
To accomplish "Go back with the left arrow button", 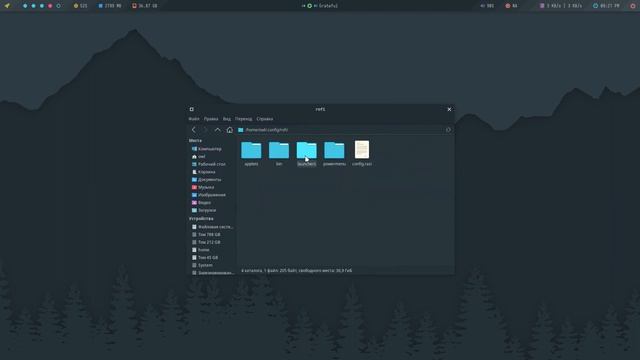I will click(194, 130).
